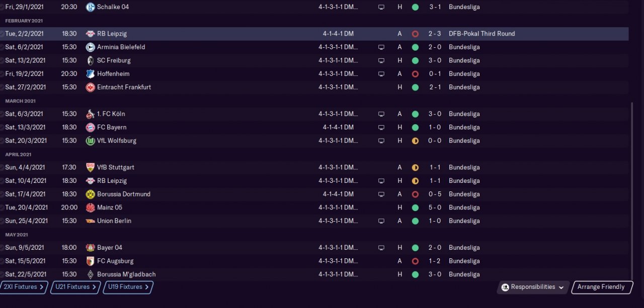Click the Union Berlin club badge
Image resolution: width=644 pixels, height=308 pixels.
(x=91, y=221)
